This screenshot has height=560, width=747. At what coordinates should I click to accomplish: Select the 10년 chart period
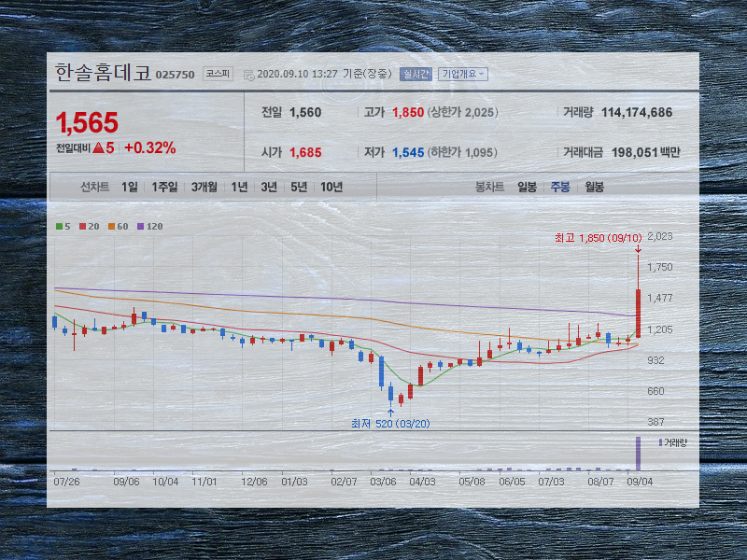[331, 188]
